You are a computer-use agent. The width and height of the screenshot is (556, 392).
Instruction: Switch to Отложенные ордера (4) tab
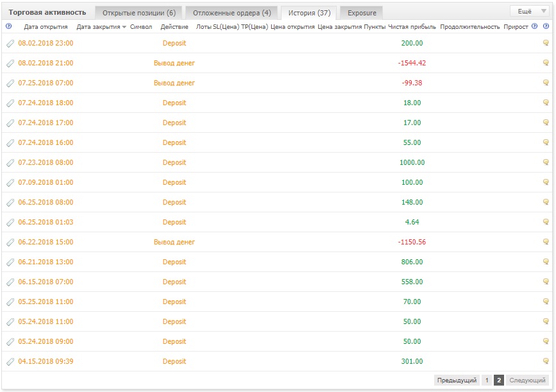[x=232, y=13]
